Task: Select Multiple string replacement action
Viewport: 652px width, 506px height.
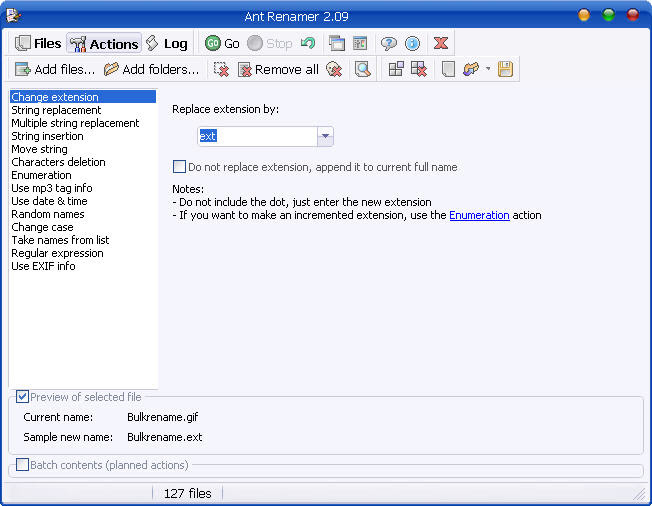Action: tap(83, 123)
